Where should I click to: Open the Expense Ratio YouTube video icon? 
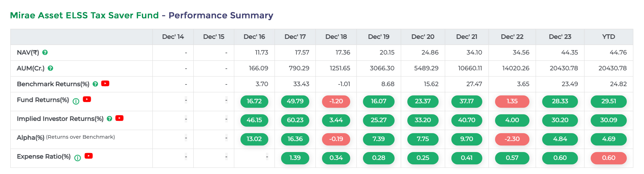[89, 156]
